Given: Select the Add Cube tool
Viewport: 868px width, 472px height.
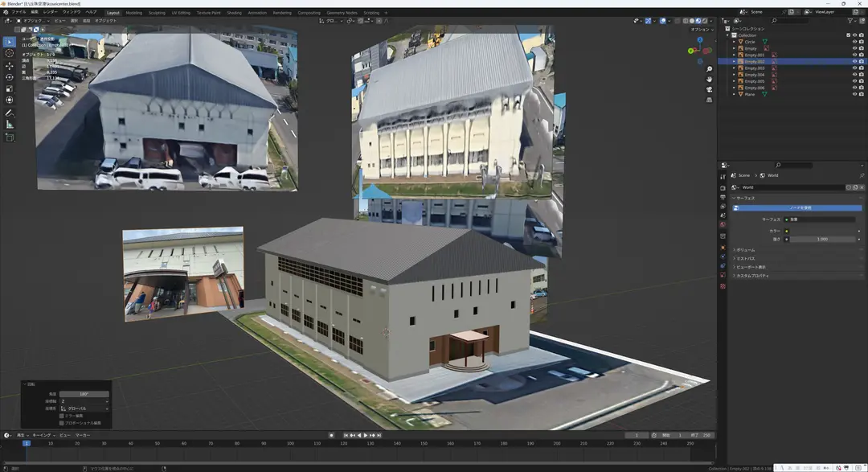Looking at the screenshot, I should click(10, 137).
